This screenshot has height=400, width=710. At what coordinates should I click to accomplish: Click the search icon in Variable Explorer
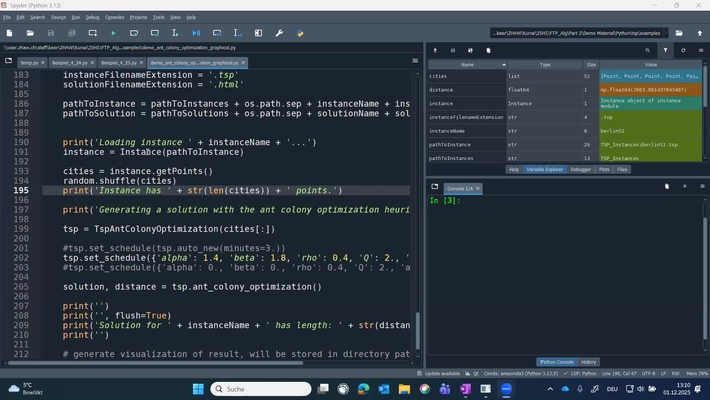648,50
